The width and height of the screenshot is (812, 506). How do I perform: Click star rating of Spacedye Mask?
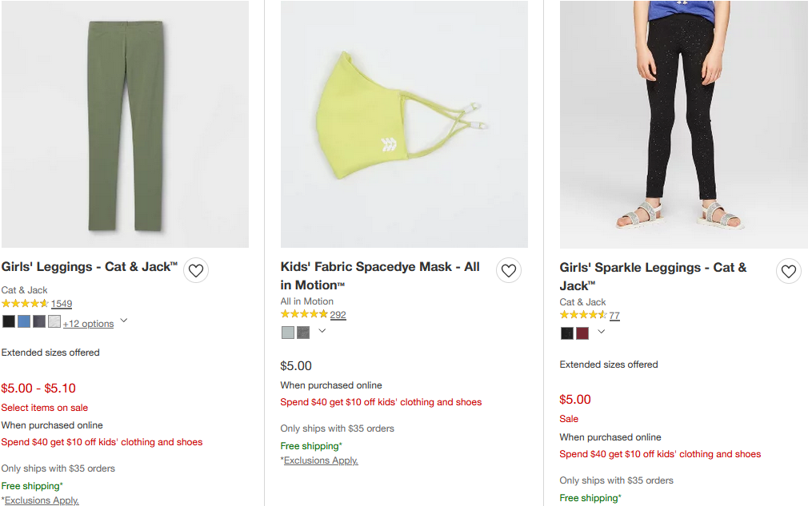coord(304,315)
